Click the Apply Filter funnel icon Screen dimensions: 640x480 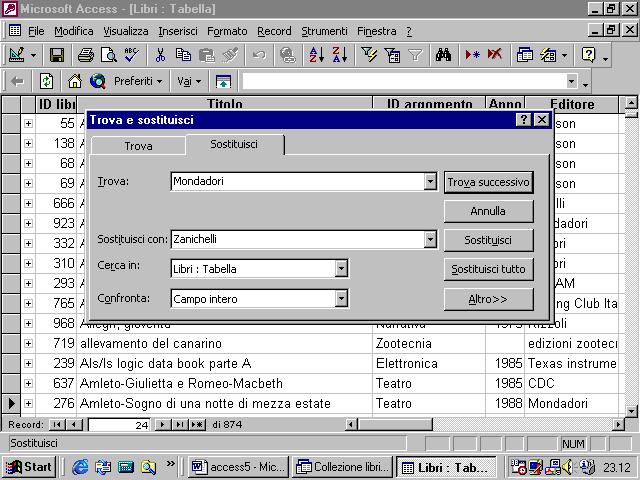coord(415,55)
